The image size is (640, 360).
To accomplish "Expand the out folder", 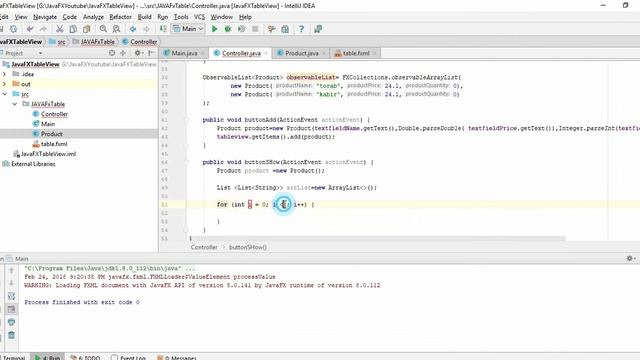I will tap(4, 84).
